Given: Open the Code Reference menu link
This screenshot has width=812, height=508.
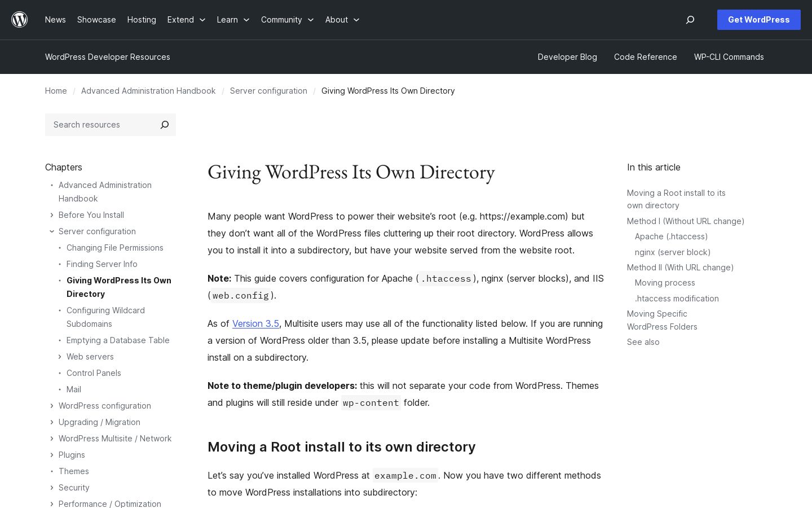Looking at the screenshot, I should pyautogui.click(x=645, y=57).
